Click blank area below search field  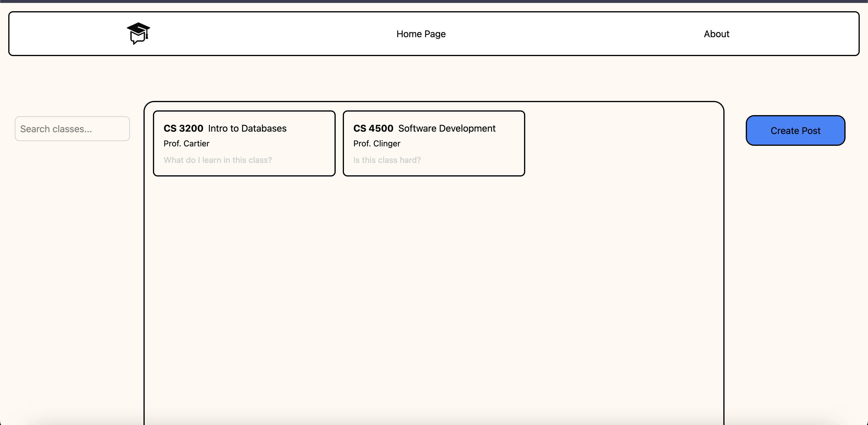click(72, 236)
